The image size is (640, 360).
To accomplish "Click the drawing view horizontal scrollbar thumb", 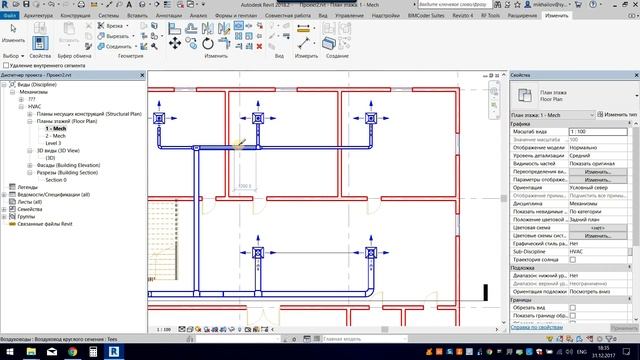I will click(385, 329).
